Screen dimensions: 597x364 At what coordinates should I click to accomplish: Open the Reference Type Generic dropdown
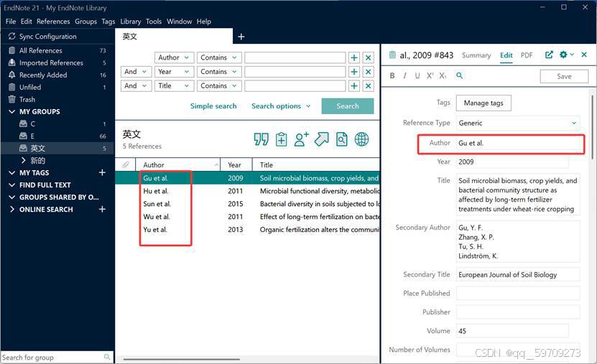(x=518, y=123)
